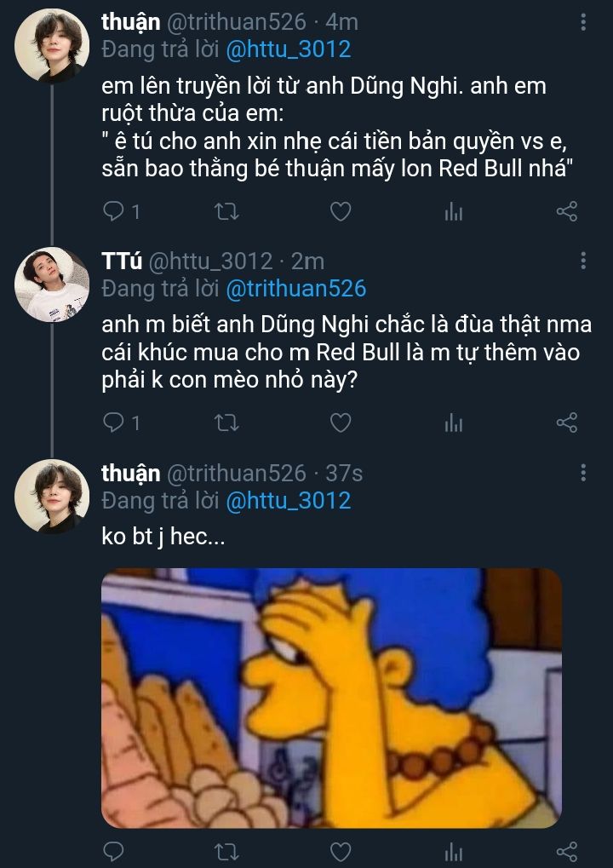
Task: Open thuận's avatar on the first tweet
Action: point(53,44)
